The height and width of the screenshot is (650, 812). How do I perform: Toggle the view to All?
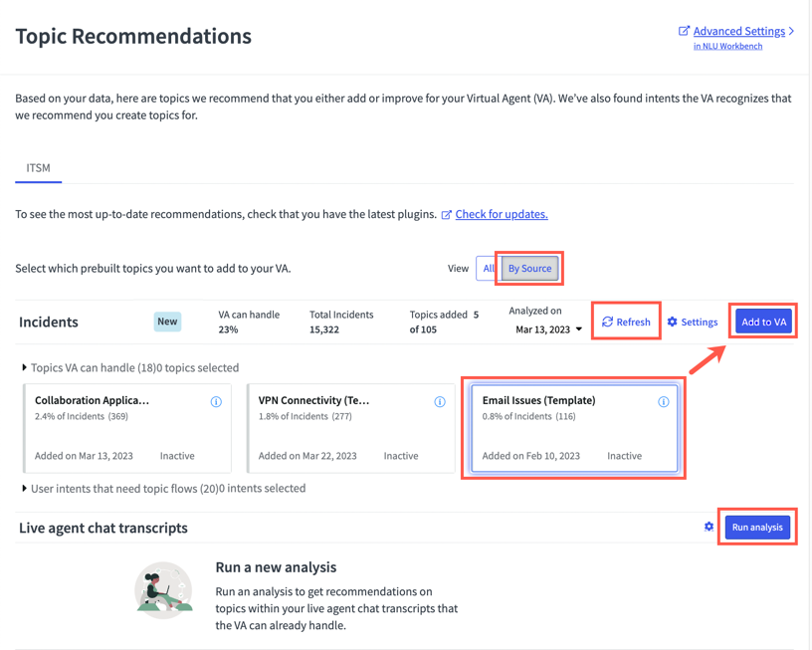tap(488, 269)
